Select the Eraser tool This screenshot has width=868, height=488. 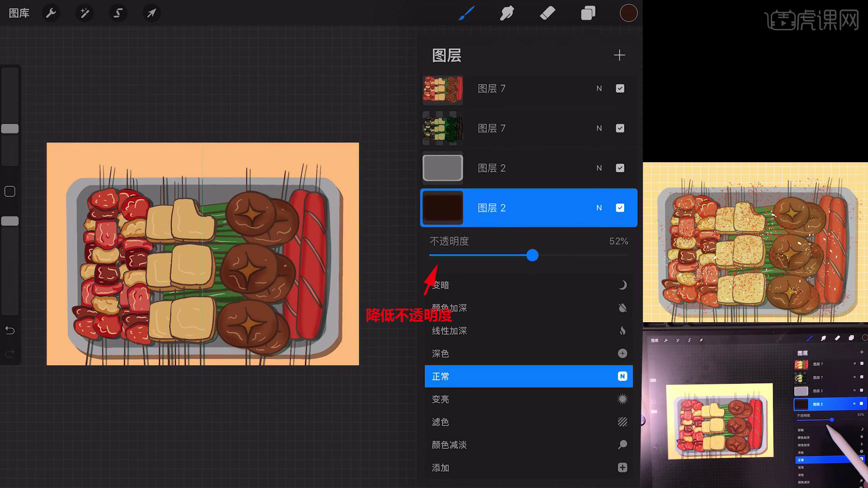click(x=547, y=13)
